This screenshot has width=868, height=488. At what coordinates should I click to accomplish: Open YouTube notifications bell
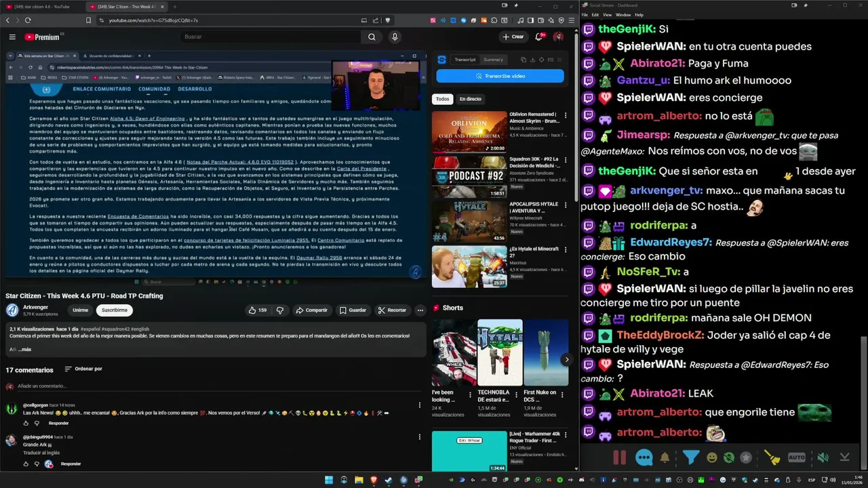pos(539,37)
